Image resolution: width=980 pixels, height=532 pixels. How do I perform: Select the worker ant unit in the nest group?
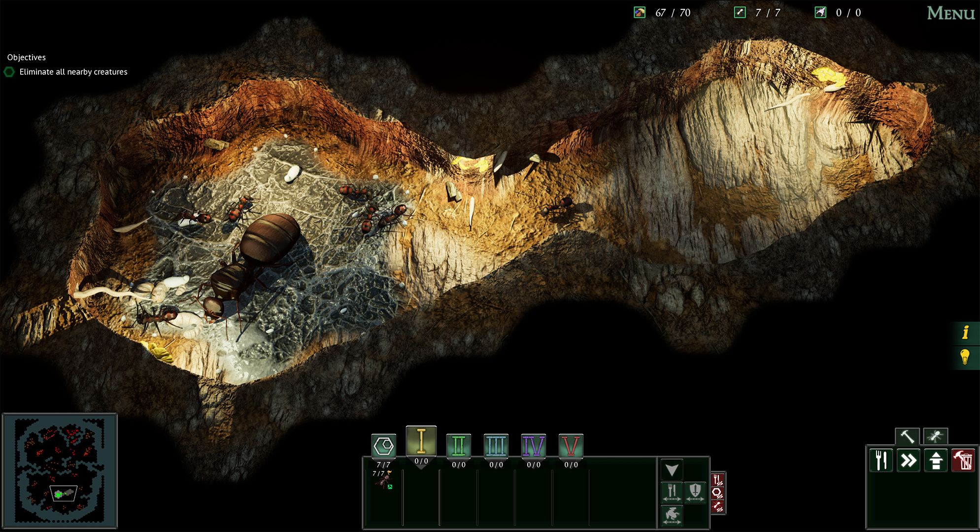(x=383, y=480)
